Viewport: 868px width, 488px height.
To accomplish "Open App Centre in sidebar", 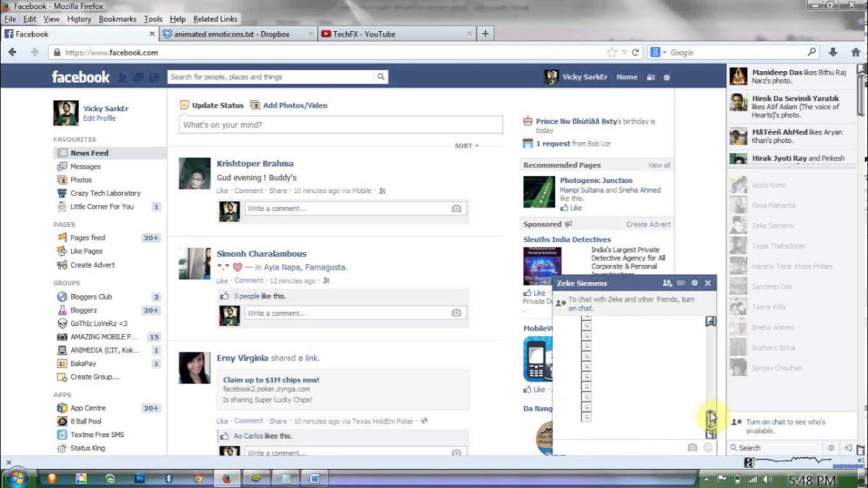I will point(88,408).
